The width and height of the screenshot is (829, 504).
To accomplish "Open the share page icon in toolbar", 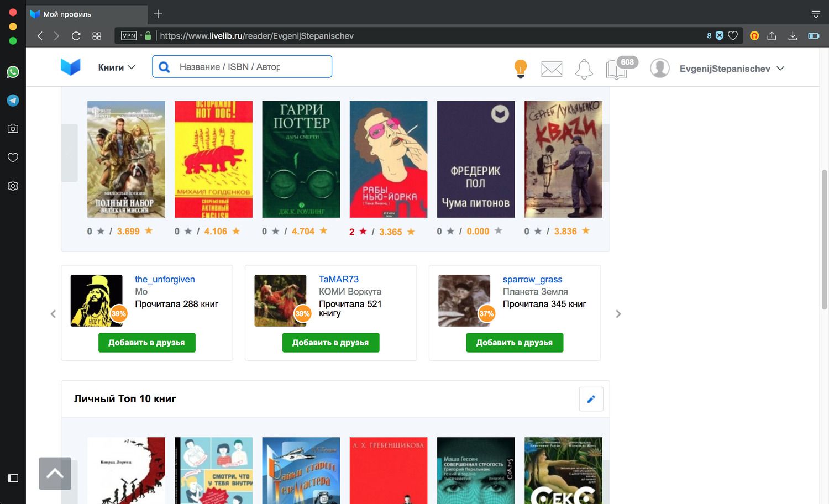I will (772, 36).
